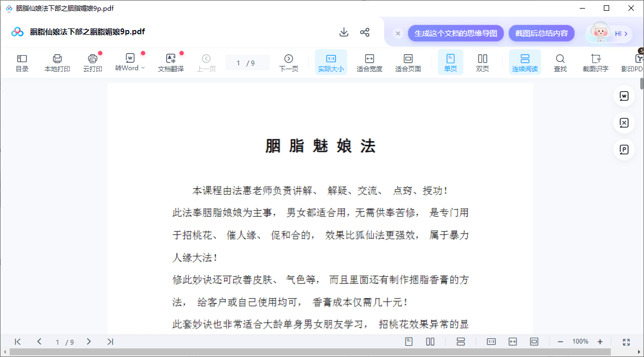Open the 文档翻译 document translation tool
644x357 pixels.
(170, 62)
